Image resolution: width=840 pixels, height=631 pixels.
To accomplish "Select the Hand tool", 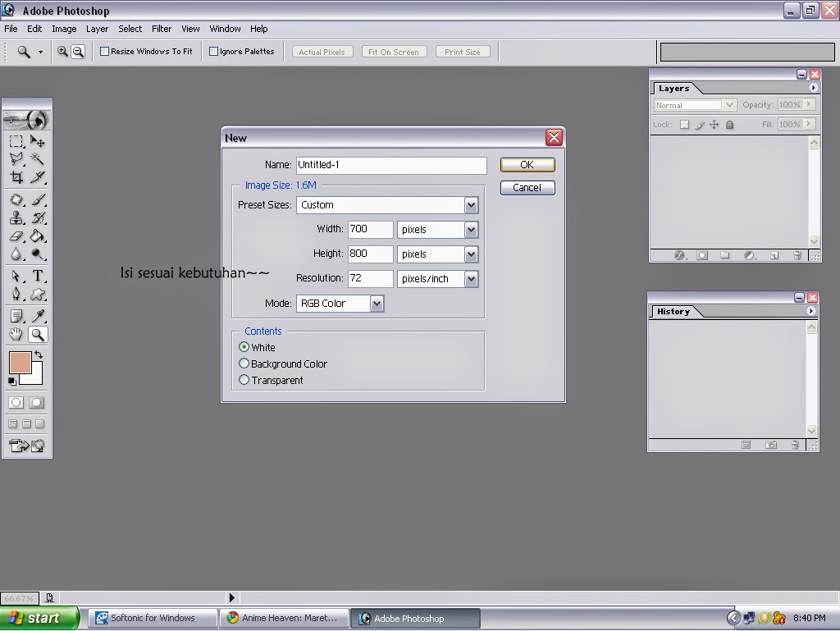I will click(x=16, y=335).
